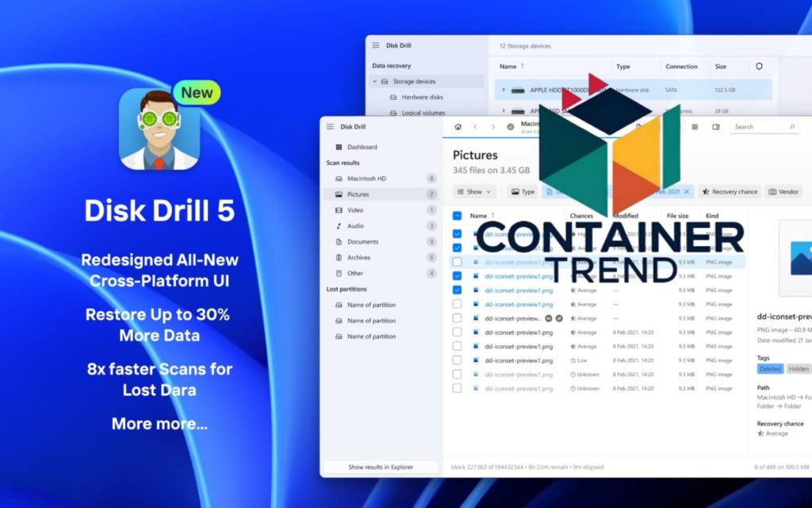Click into the Search field
This screenshot has height=508, width=812.
coord(764,126)
